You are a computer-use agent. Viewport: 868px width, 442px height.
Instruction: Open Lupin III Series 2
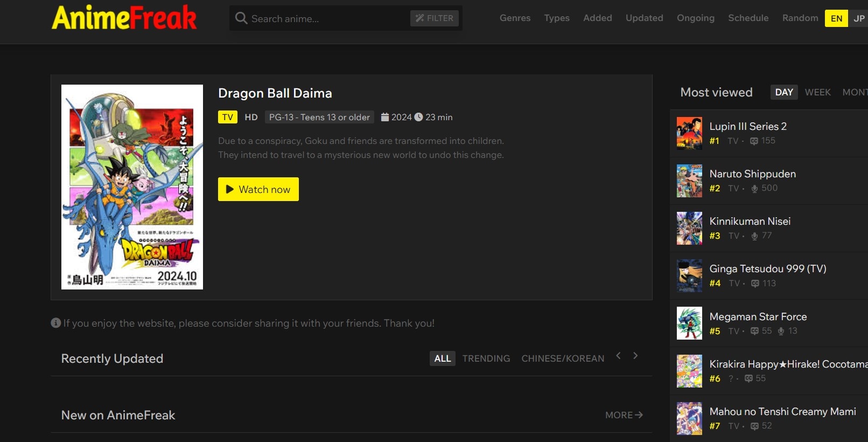748,126
